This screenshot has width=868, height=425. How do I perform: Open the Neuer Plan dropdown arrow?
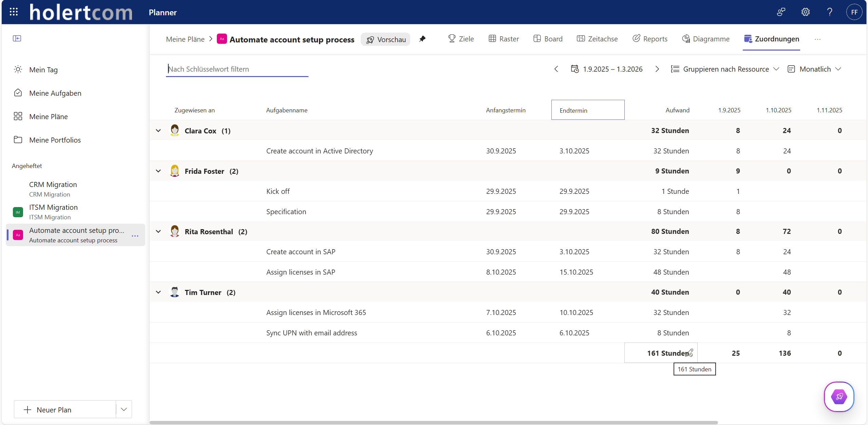pos(124,409)
